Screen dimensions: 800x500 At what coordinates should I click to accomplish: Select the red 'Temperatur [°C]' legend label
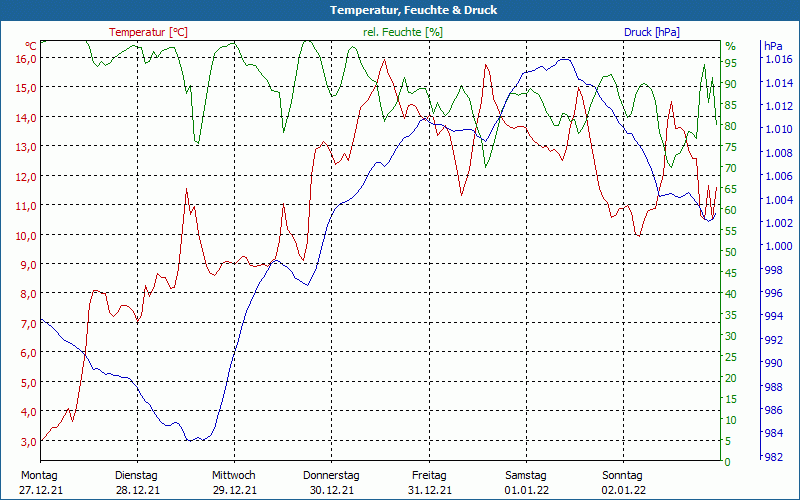(x=148, y=32)
